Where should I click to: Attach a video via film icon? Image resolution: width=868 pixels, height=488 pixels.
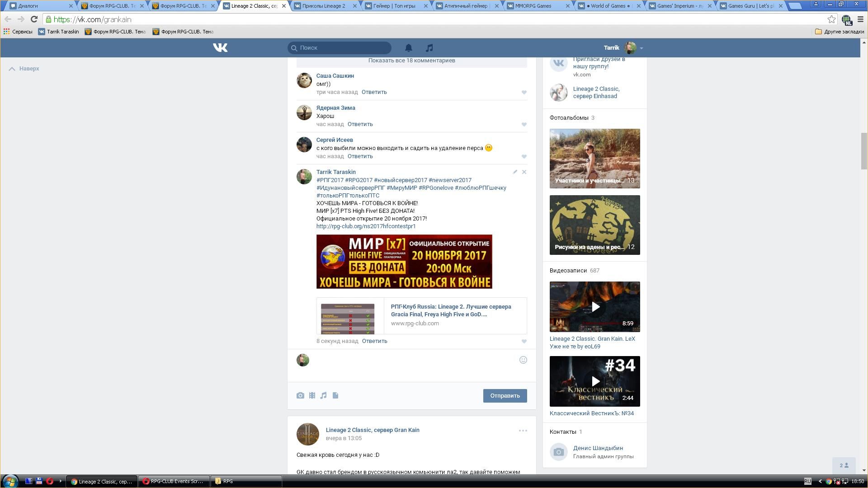[312, 396]
